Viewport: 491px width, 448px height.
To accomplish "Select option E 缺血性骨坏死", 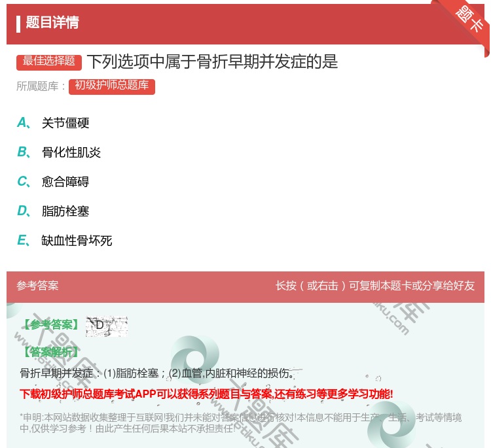I will tap(65, 240).
